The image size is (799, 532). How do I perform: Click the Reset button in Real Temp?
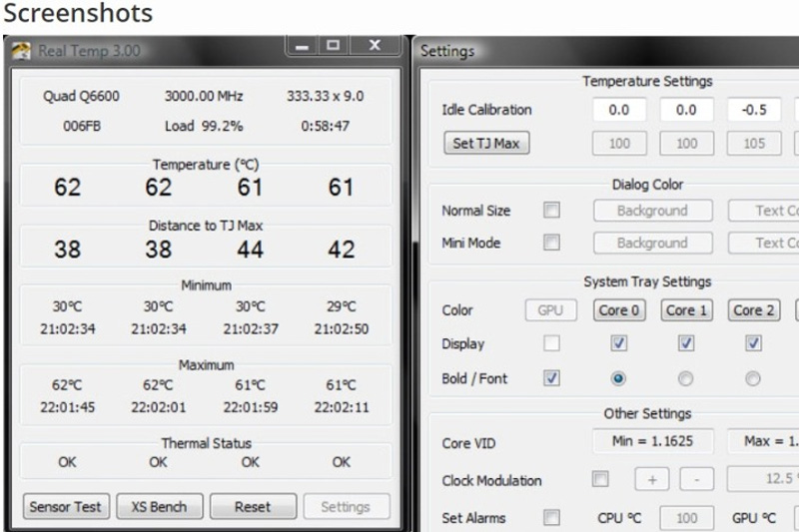253,506
